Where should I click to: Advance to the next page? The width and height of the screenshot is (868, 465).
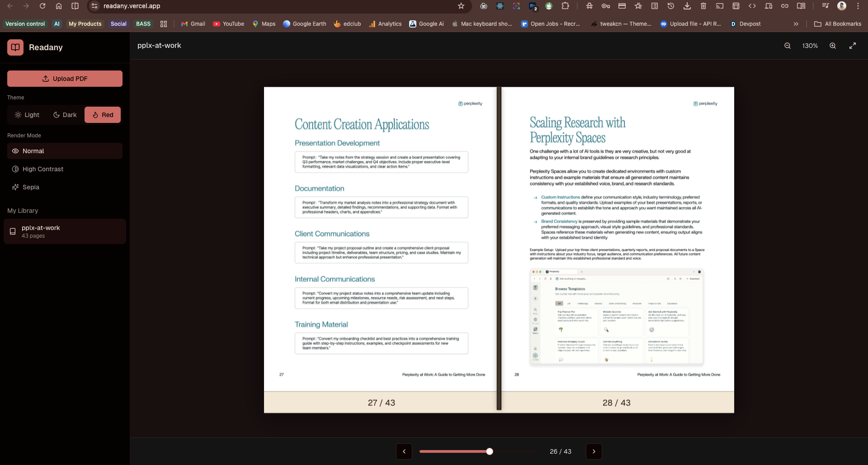(594, 451)
